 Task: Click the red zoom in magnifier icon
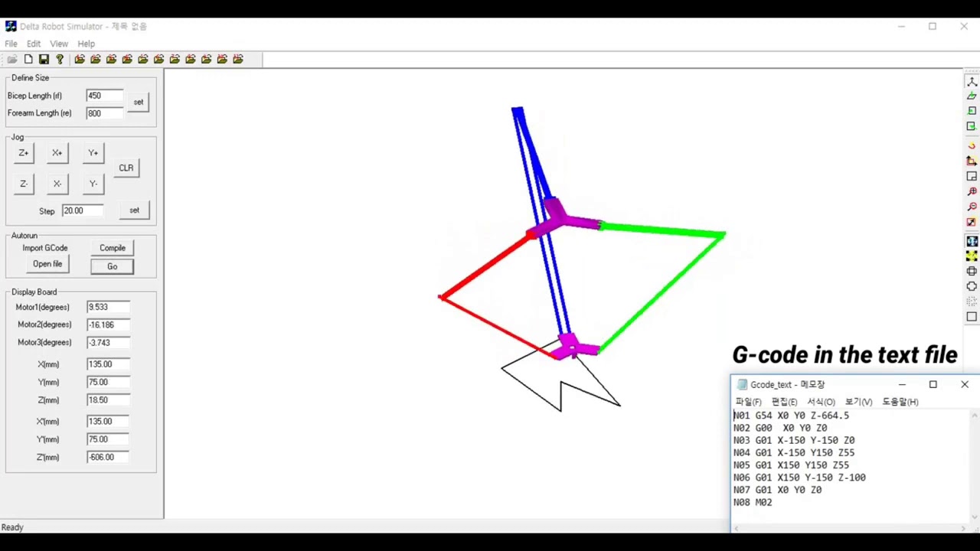pyautogui.click(x=972, y=192)
